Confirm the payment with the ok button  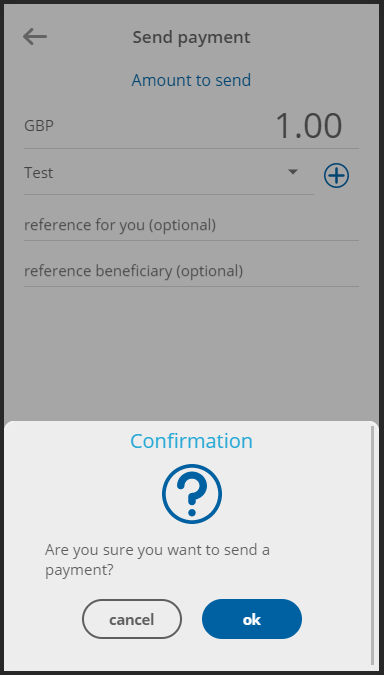tap(252, 619)
